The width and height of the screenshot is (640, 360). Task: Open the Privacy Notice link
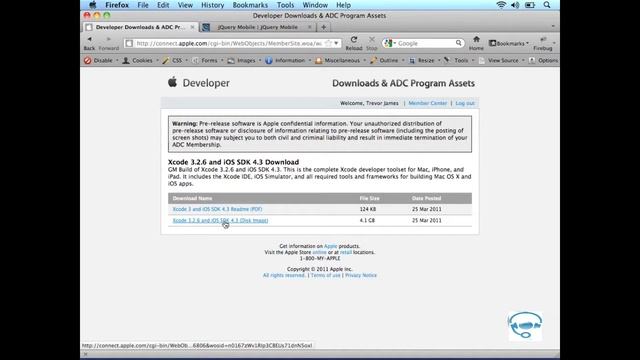[361, 276]
